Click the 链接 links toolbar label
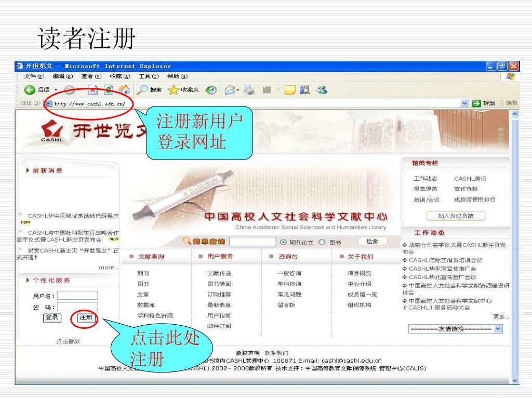 (x=512, y=103)
